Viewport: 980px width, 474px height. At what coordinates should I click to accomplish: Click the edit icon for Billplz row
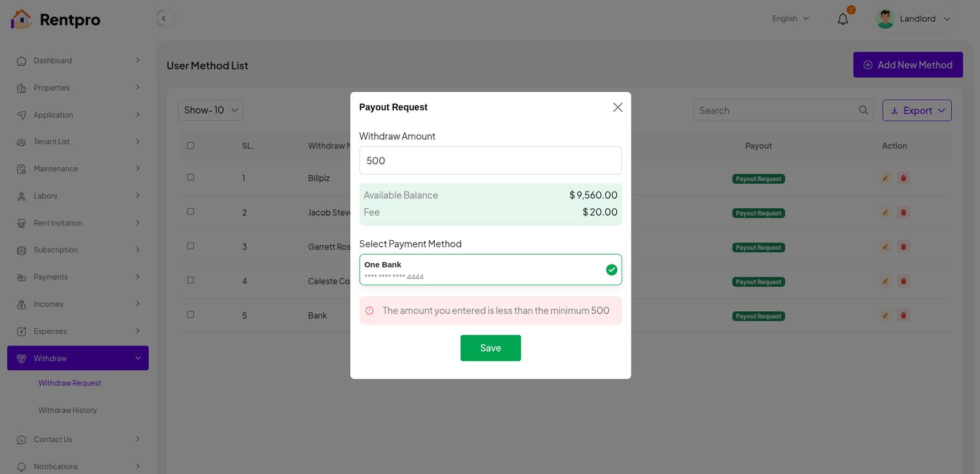885,178
